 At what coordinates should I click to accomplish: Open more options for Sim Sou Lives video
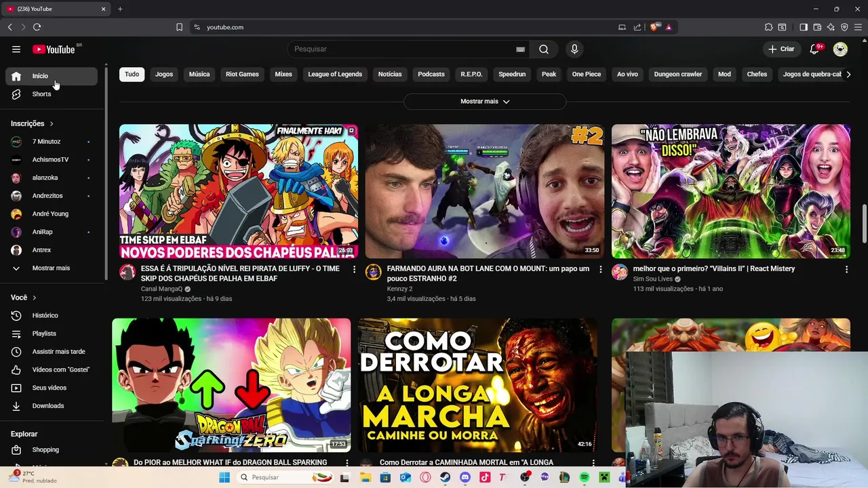pyautogui.click(x=846, y=269)
